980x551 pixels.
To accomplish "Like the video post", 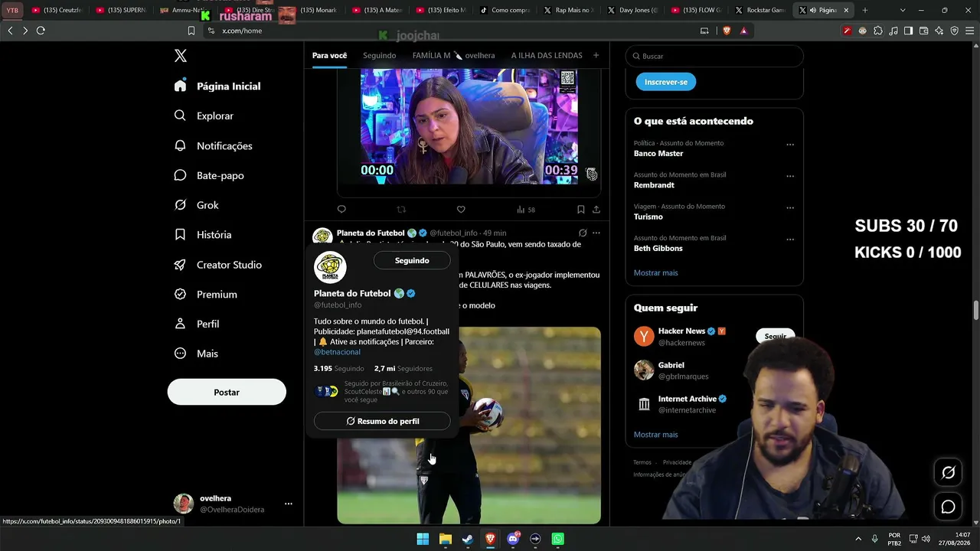I will pos(461,209).
